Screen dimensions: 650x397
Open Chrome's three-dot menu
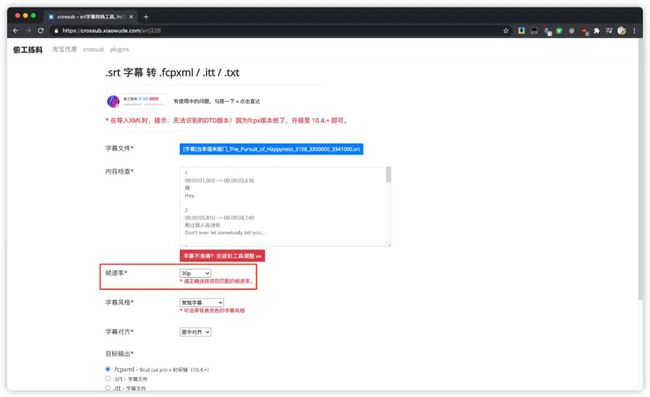pyautogui.click(x=634, y=31)
